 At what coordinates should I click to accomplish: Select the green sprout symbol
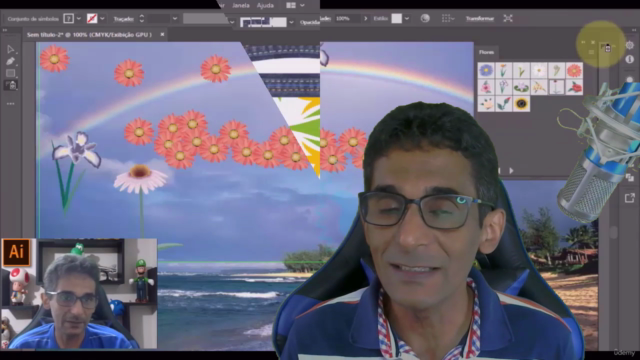[521, 71]
